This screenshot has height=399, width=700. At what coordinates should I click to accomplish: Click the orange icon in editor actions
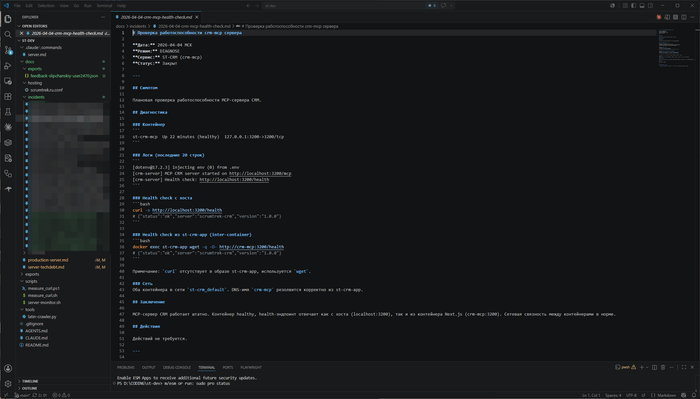click(658, 17)
